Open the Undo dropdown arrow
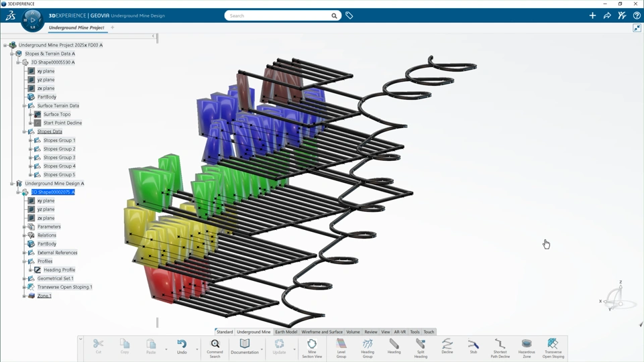Screen dimensions: 644x362 [x=197, y=349]
